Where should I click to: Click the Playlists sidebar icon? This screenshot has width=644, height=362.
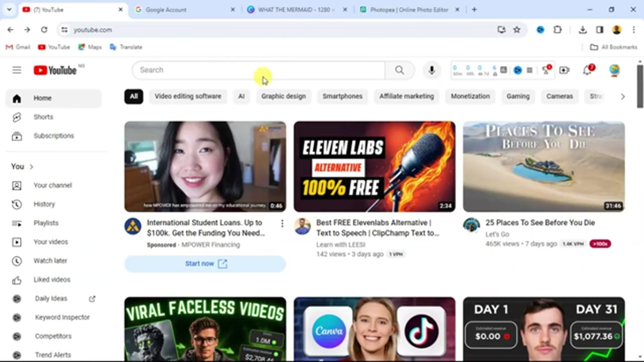[x=17, y=223]
